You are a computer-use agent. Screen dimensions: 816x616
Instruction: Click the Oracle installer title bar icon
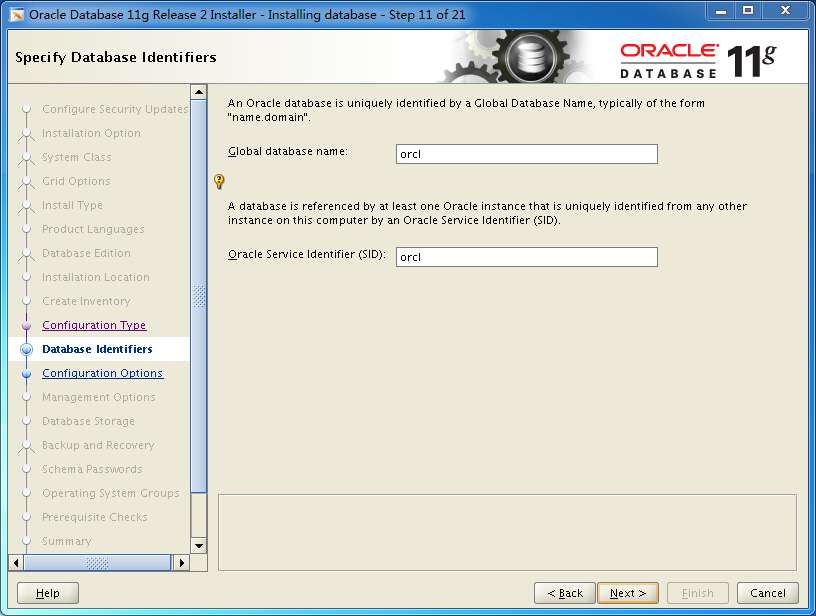pos(17,15)
